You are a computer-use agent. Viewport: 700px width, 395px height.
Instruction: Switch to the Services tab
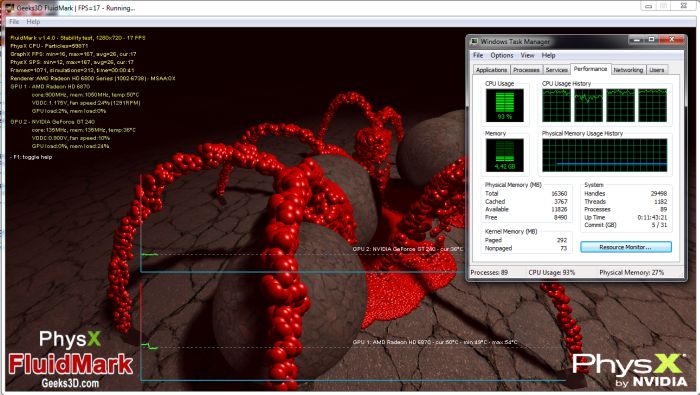coord(556,70)
